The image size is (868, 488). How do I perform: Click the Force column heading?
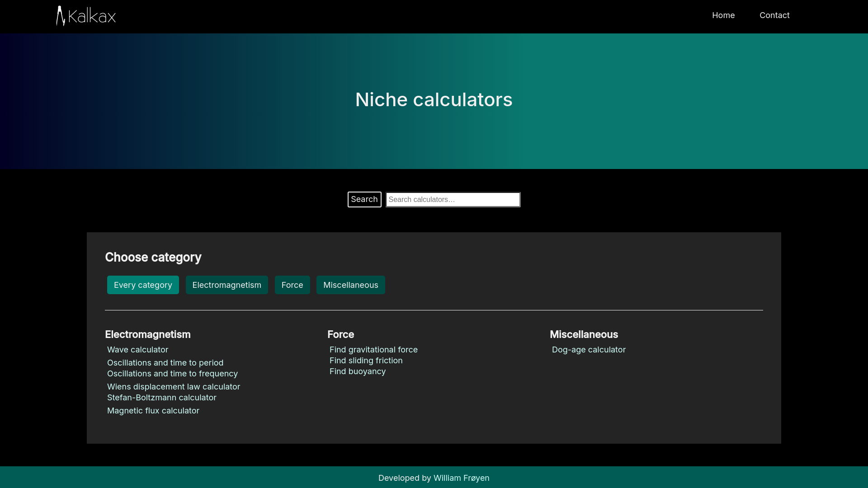click(x=340, y=334)
